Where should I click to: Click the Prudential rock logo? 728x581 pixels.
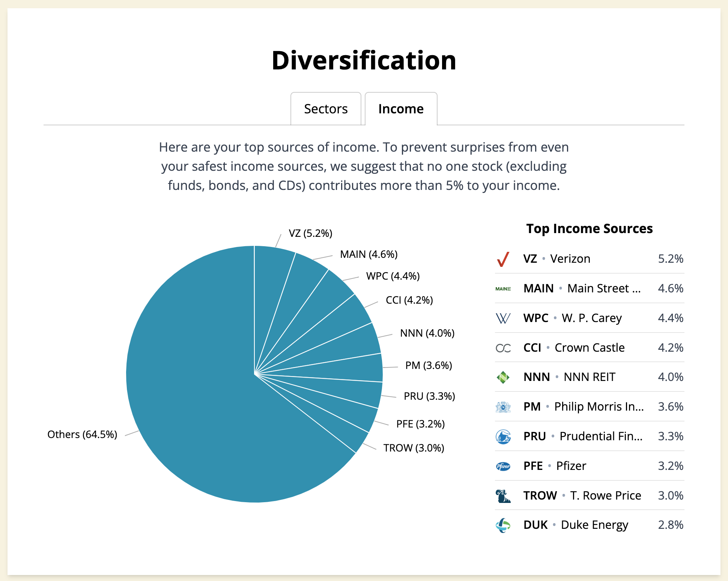(x=503, y=437)
